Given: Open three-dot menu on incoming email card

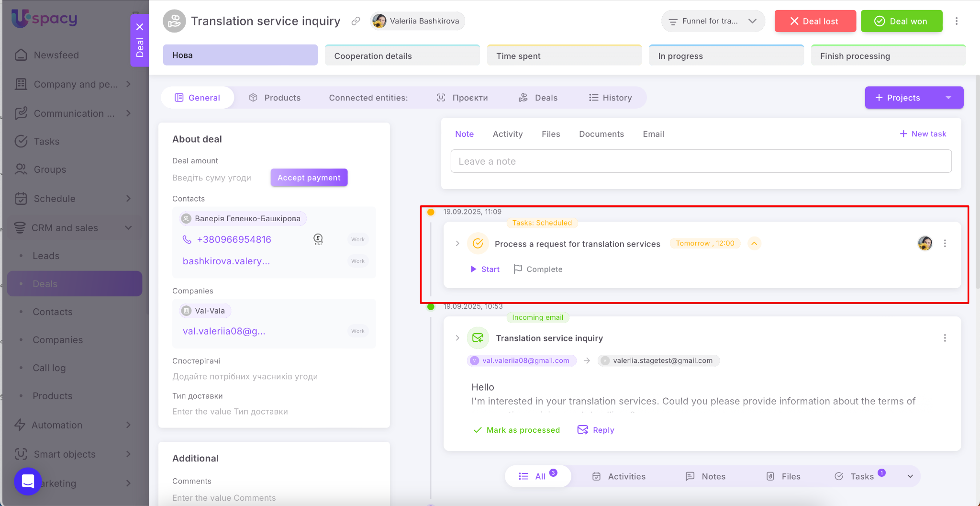Looking at the screenshot, I should (x=945, y=338).
